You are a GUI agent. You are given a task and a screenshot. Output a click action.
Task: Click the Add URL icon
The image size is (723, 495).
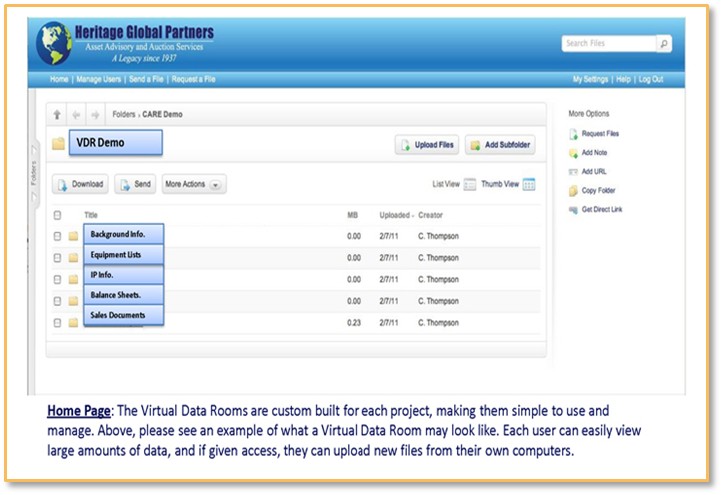(573, 172)
